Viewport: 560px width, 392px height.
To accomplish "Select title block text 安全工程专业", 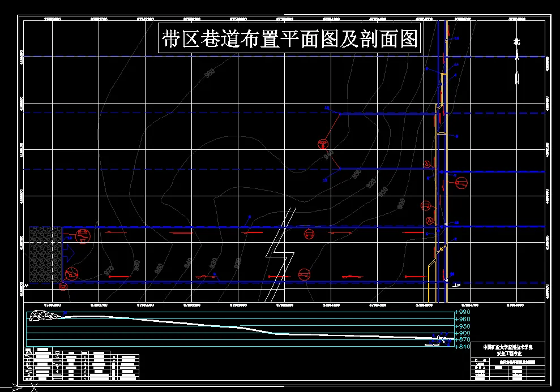I will point(509,353).
